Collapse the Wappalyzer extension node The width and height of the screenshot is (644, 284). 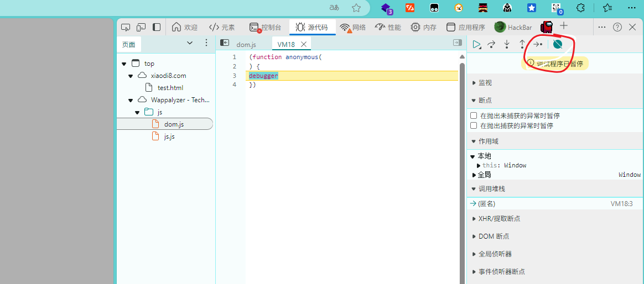click(131, 99)
